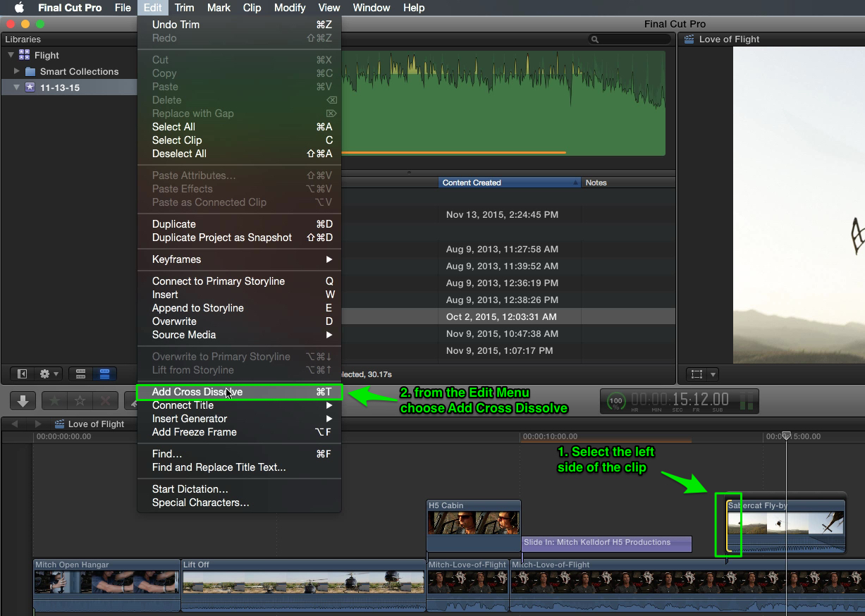Collapse the Flight library disclosure triangle
The height and width of the screenshot is (616, 865).
coord(11,55)
